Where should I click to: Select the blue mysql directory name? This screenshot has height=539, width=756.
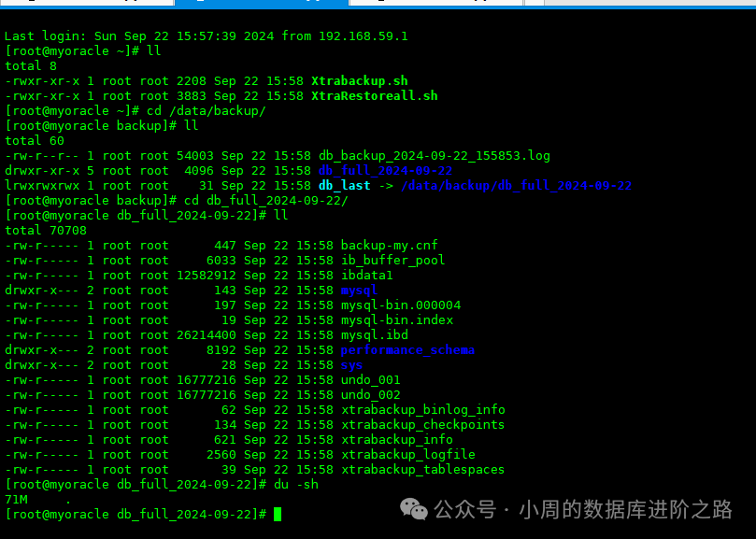click(x=359, y=291)
